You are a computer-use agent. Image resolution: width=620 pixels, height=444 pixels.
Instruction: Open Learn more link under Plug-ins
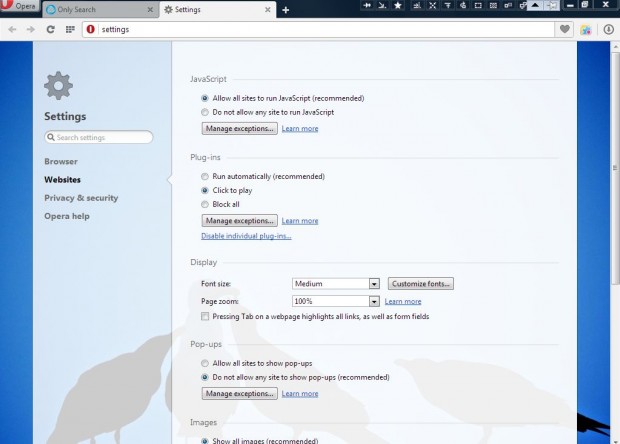[300, 221]
